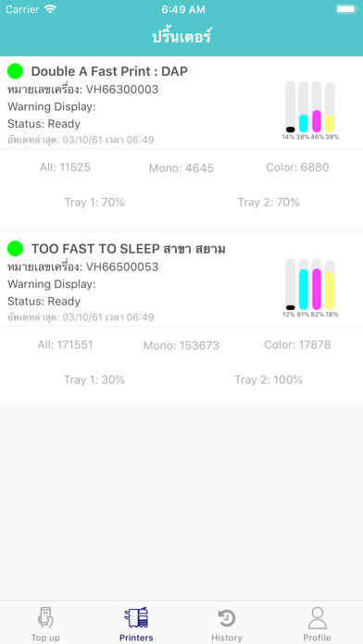
Task: Select the Printers tab icon
Action: pyautogui.click(x=136, y=617)
